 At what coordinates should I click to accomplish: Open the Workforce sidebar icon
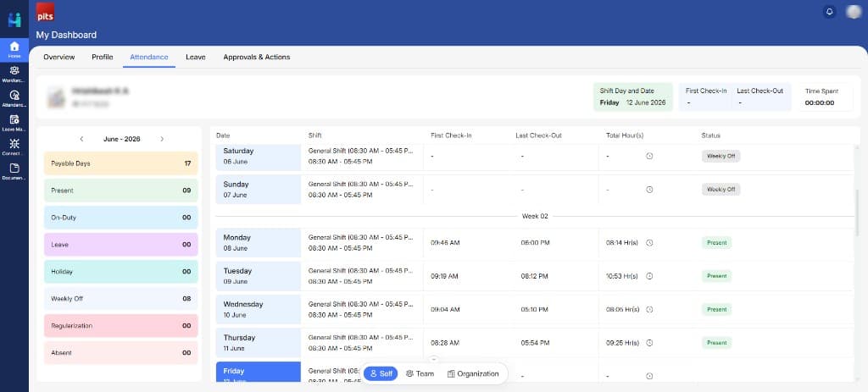coord(14,74)
